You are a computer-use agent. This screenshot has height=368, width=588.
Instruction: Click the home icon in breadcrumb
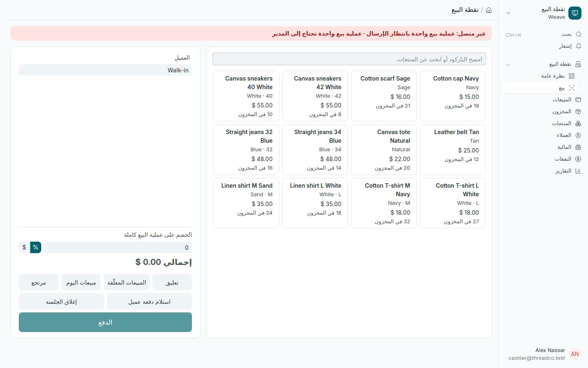point(489,10)
